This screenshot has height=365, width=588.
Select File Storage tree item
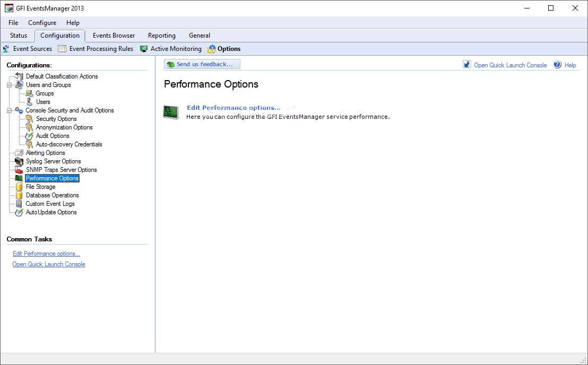(40, 187)
